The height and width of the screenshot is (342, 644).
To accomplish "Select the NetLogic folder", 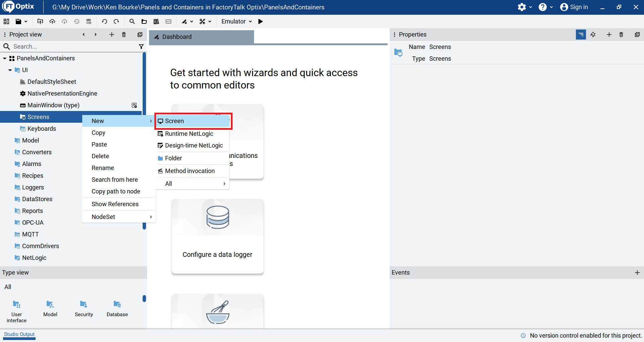I will coord(34,258).
